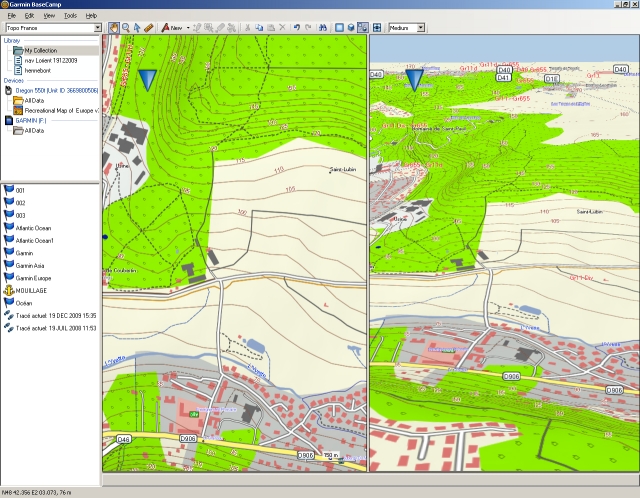Select the Atlantic Ocean waypoint
The height and width of the screenshot is (498, 640).
tap(33, 228)
